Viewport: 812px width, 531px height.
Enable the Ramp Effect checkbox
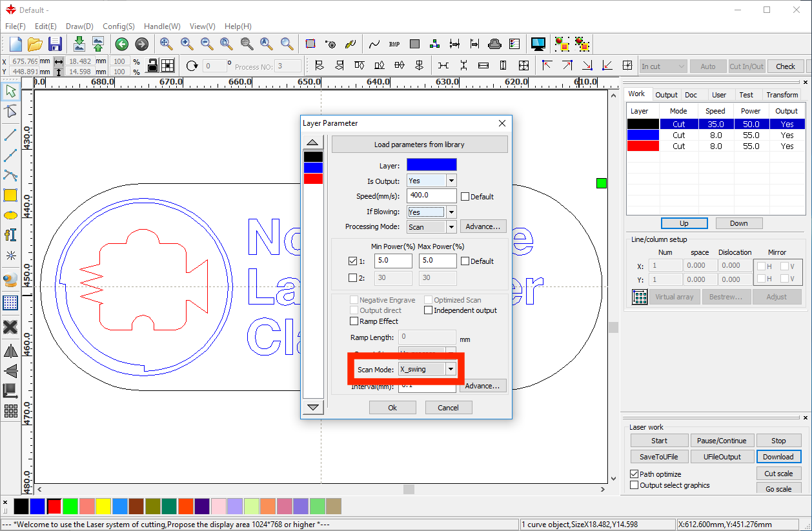click(354, 321)
